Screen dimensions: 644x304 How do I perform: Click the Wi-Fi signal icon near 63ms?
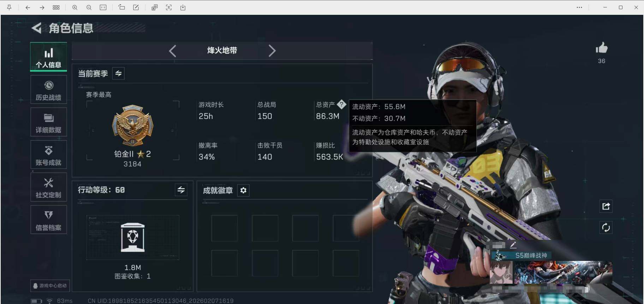[49, 301]
